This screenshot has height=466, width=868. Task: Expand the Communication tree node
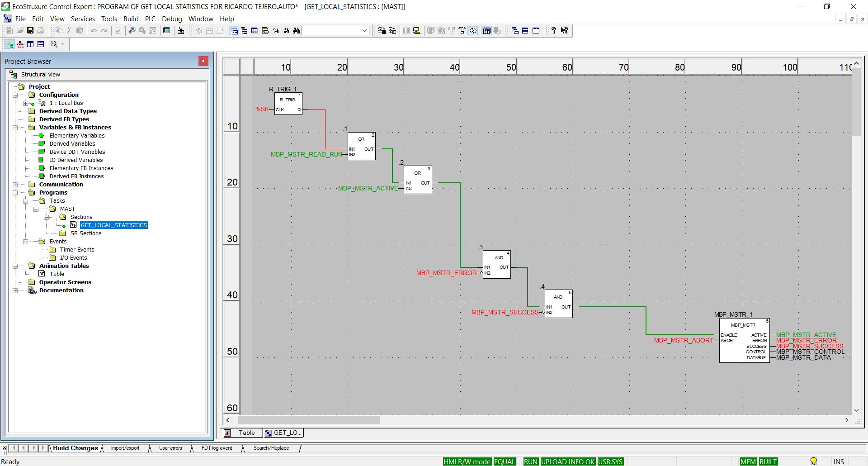click(x=15, y=185)
